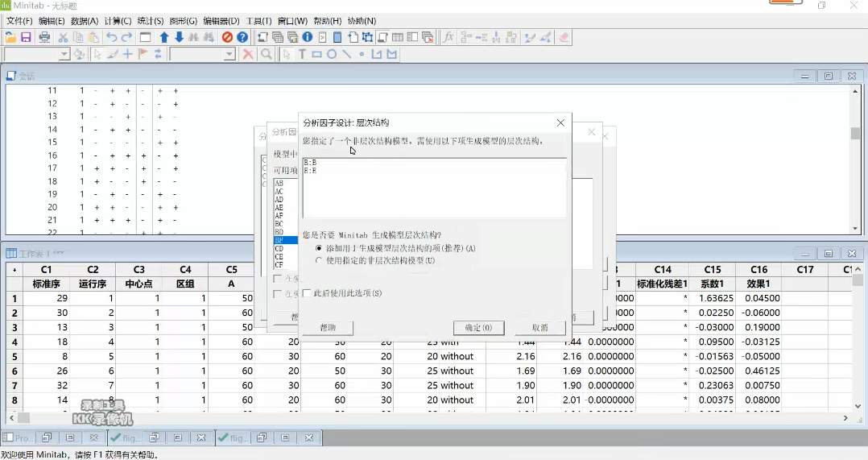Select '使用指定的非层次结构模型(U)' radio option
This screenshot has width=868, height=460.
[x=318, y=260]
